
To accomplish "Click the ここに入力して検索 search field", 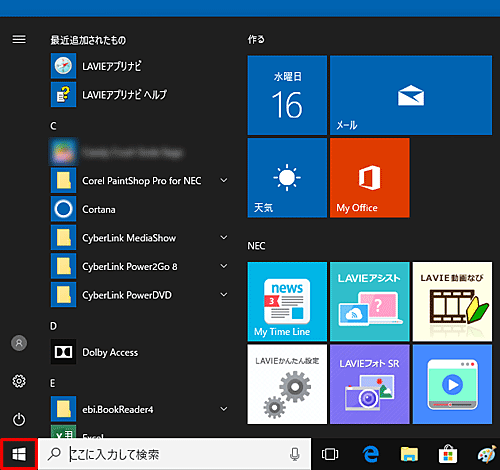I will coord(175,454).
